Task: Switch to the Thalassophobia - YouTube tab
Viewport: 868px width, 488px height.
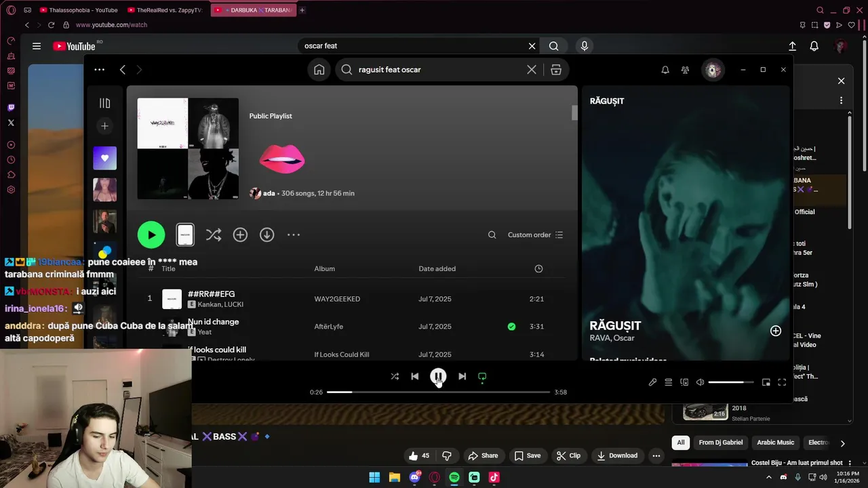Action: 79,10
